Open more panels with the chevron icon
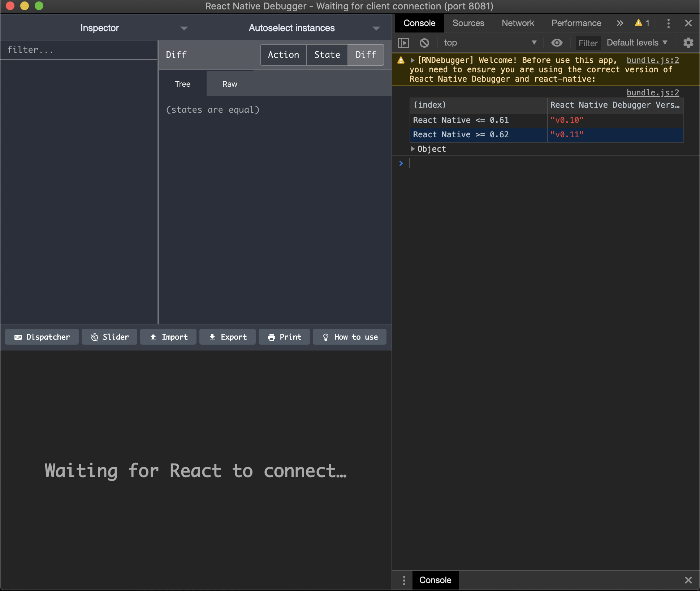The image size is (700, 591). [x=620, y=23]
